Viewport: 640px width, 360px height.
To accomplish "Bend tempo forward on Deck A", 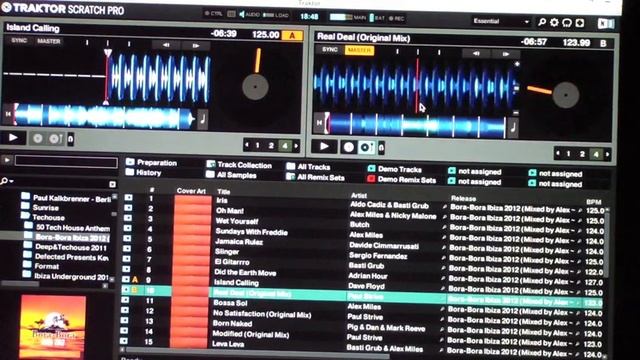I will click(196, 46).
